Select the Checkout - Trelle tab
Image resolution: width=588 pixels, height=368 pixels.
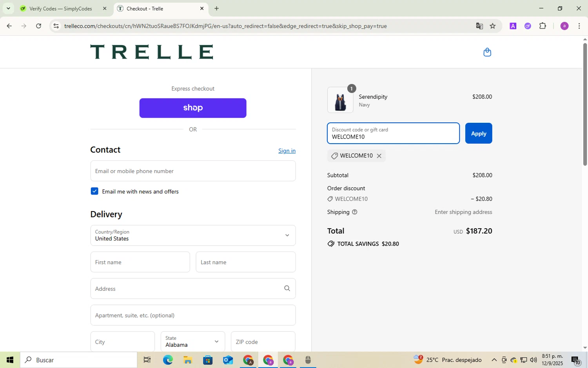pos(161,8)
